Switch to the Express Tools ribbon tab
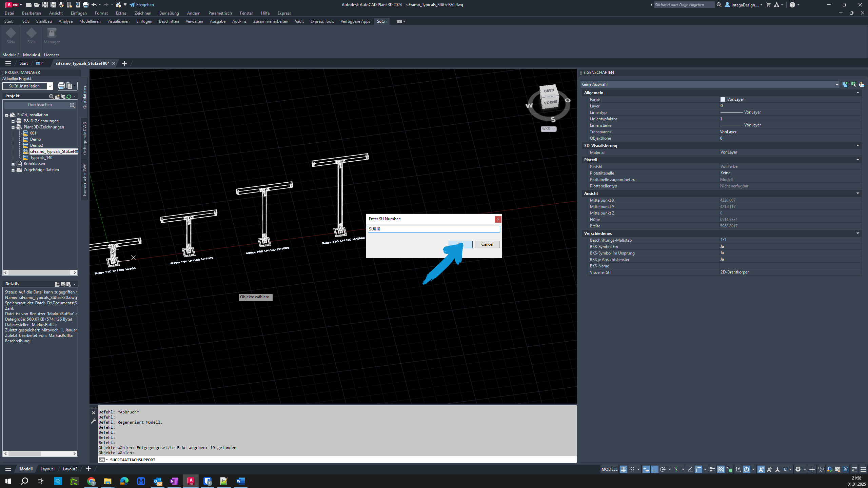Screen dimensions: 868x488 (322, 21)
